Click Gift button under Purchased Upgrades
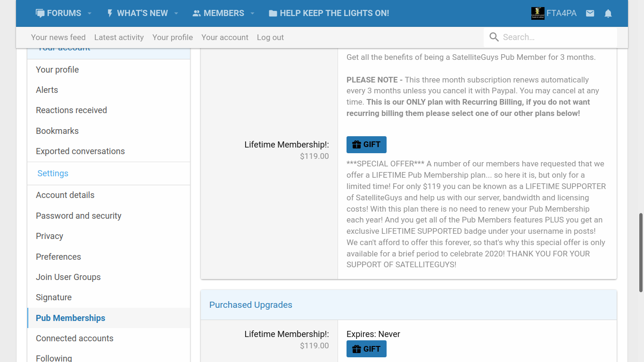The height and width of the screenshot is (362, 644). pyautogui.click(x=366, y=349)
